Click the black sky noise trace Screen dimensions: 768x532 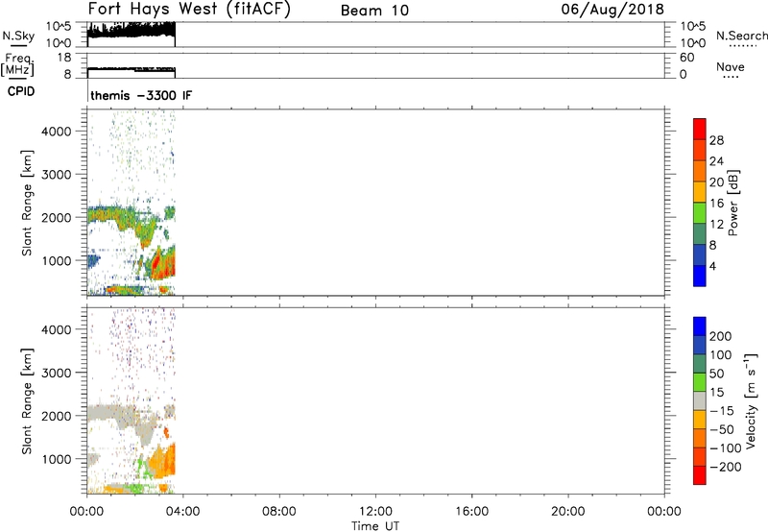click(x=132, y=31)
